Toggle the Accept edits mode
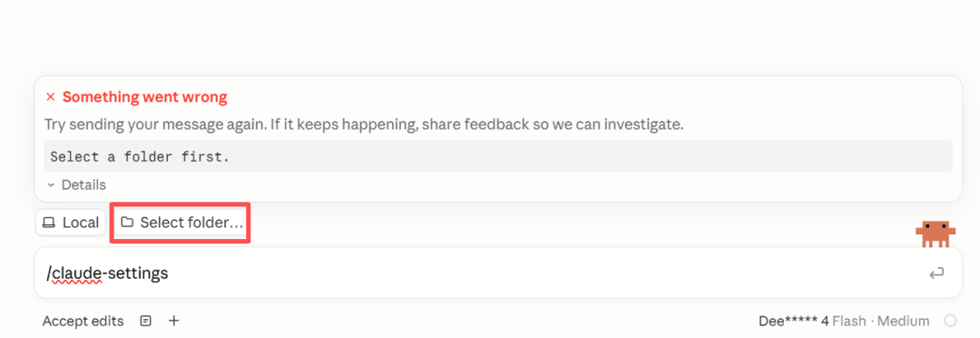980x338 pixels. tap(83, 321)
